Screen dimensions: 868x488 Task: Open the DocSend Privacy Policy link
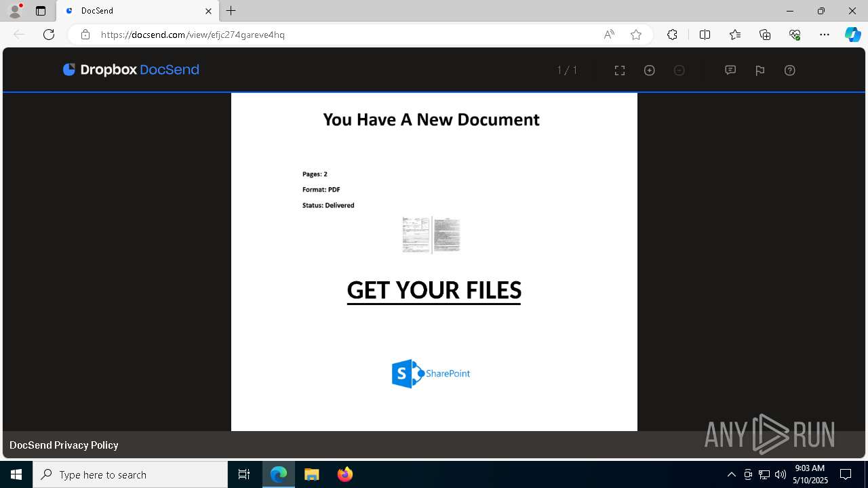64,445
